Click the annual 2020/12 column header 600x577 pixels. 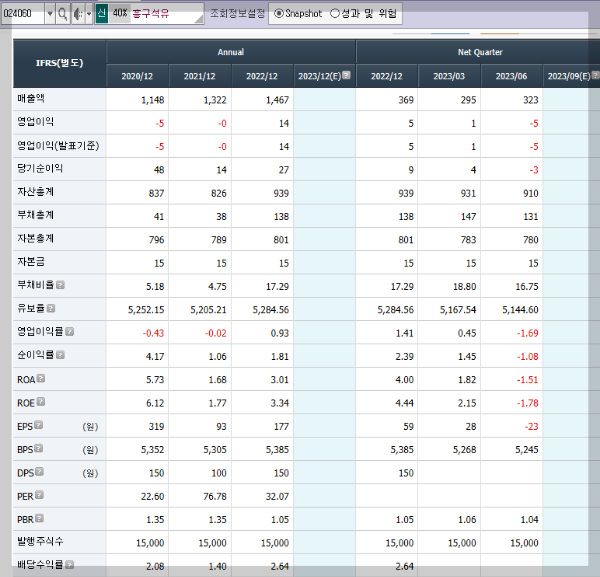(x=137, y=76)
